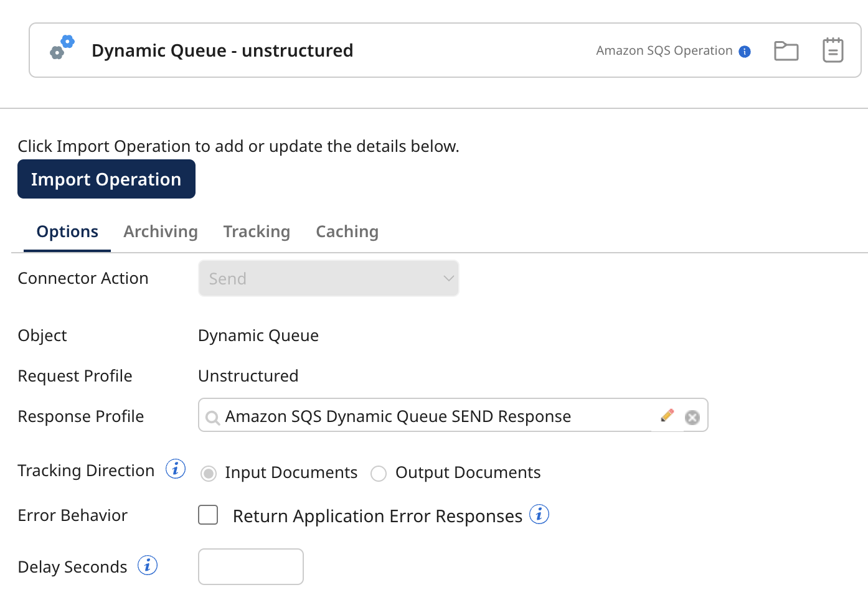Viewport: 868px width, 600px height.
Task: Check Return Application Error Responses
Action: pyautogui.click(x=208, y=515)
